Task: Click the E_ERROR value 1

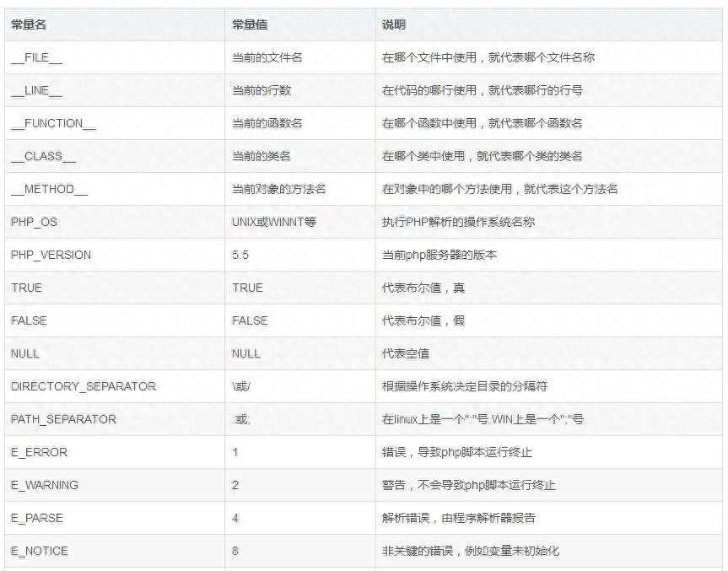Action: (x=235, y=452)
